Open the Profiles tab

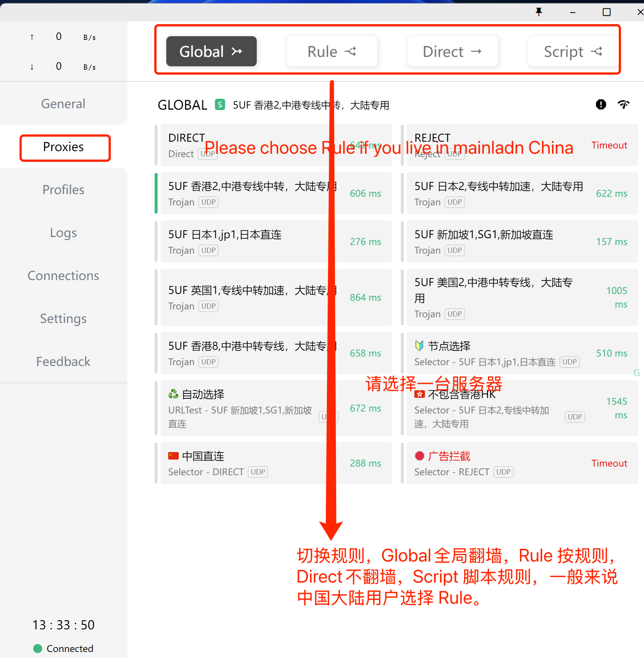[x=63, y=190]
